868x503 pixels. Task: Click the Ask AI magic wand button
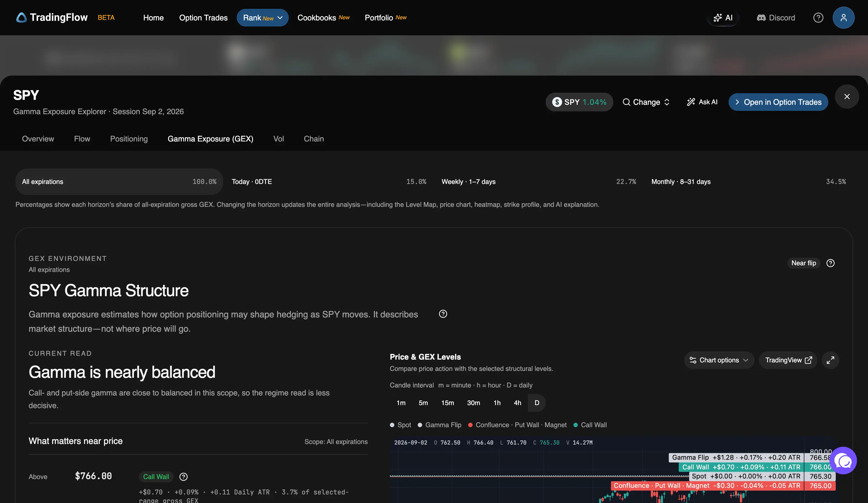coord(702,102)
